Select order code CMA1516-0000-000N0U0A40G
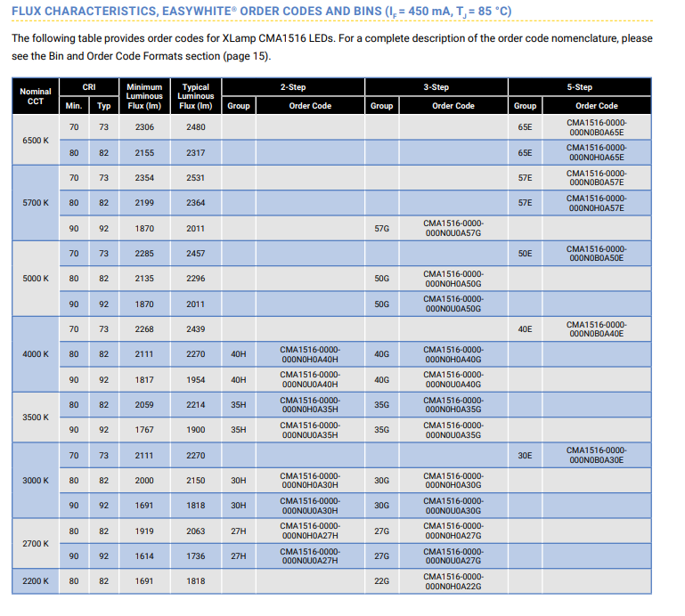 coord(453,379)
